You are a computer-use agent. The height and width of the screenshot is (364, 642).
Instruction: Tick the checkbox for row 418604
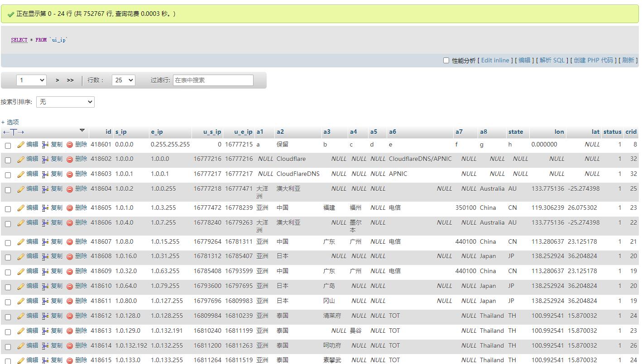coord(8,190)
